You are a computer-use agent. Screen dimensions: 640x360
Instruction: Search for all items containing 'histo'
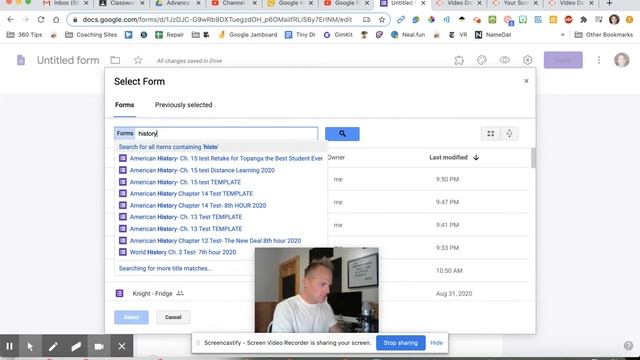168,147
